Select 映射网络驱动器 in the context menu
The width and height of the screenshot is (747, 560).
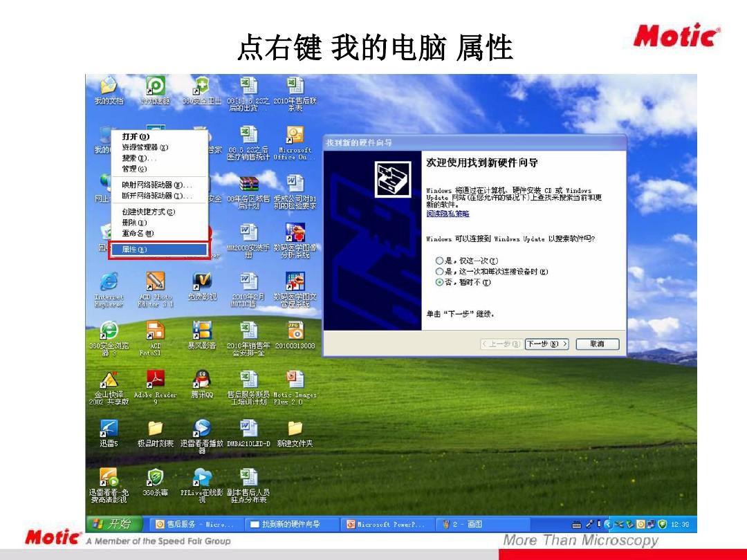(x=156, y=185)
